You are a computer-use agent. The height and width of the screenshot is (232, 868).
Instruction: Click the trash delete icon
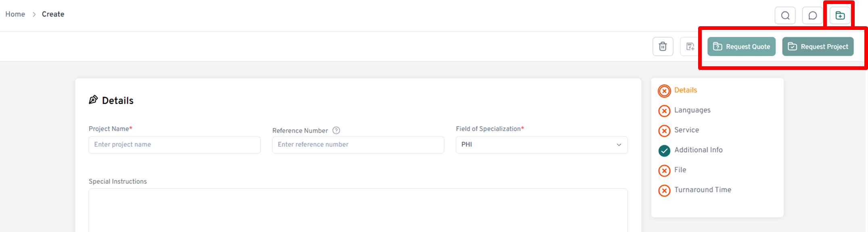coord(663,46)
